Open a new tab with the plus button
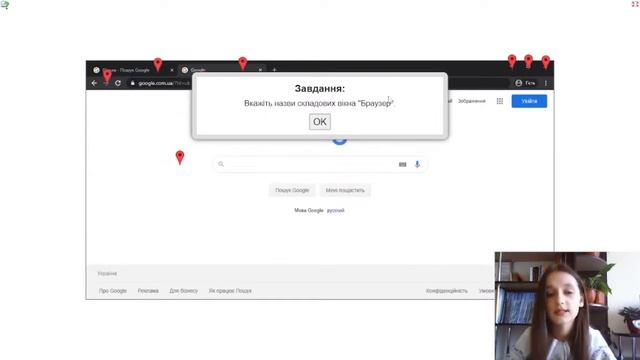The width and height of the screenshot is (640, 360). [274, 70]
